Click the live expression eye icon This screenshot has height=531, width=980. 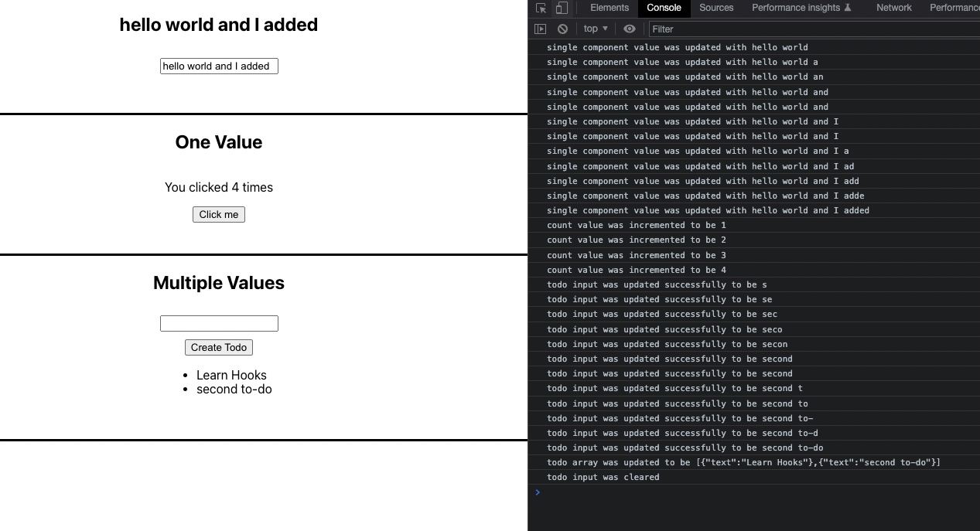(630, 29)
